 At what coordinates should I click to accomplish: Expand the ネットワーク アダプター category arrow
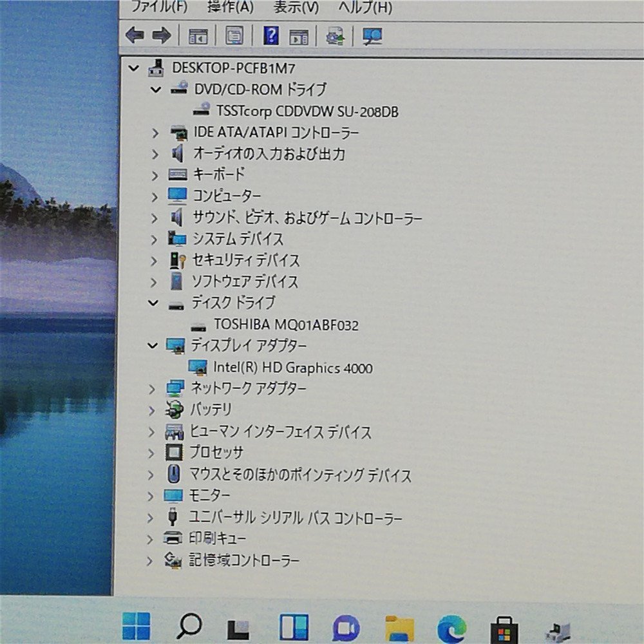pyautogui.click(x=151, y=388)
